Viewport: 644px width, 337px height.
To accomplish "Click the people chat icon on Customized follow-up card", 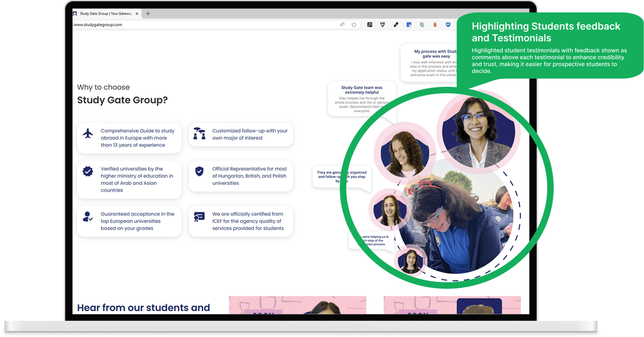I will tap(199, 133).
